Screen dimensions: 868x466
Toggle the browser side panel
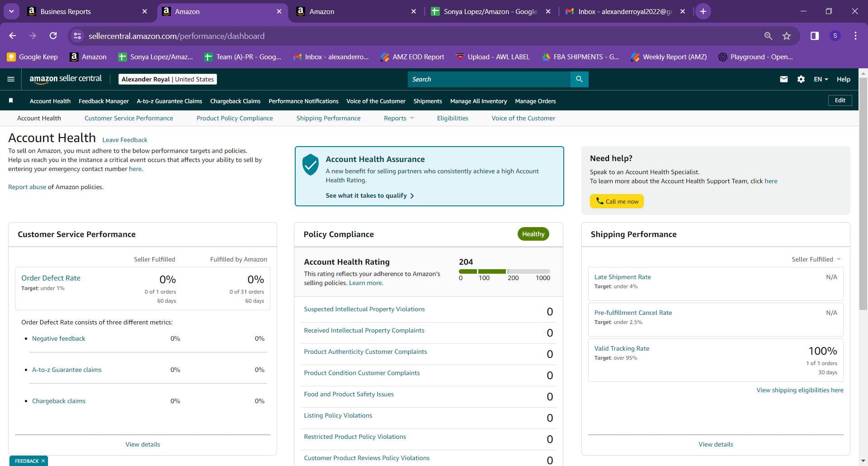pos(814,36)
